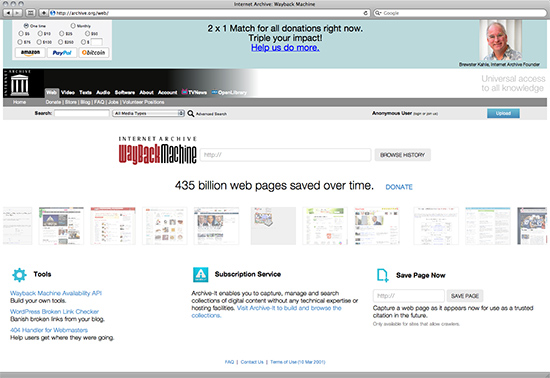Click Contact Us in the footer
550x378 pixels.
pyautogui.click(x=252, y=362)
